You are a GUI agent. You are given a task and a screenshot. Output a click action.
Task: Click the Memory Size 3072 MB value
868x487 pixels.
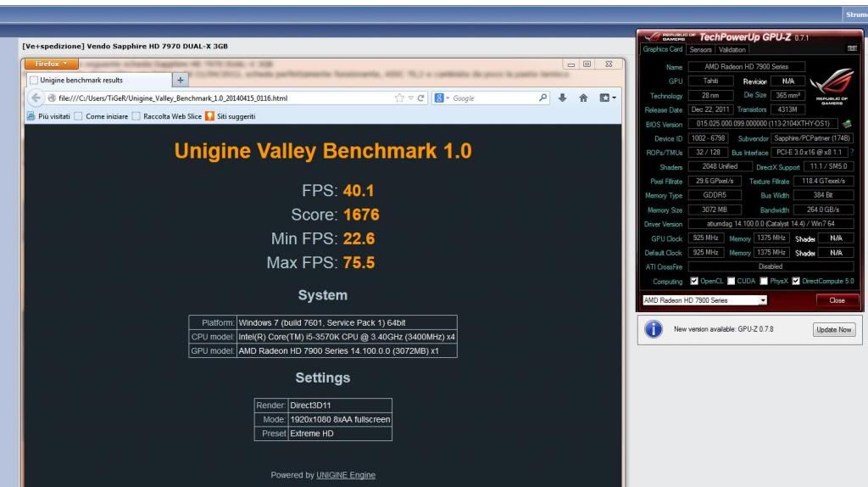715,210
